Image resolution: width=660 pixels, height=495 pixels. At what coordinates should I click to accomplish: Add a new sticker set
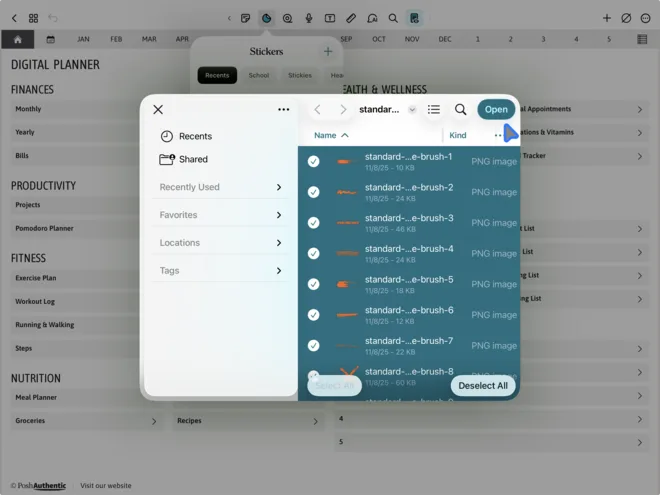tap(328, 52)
